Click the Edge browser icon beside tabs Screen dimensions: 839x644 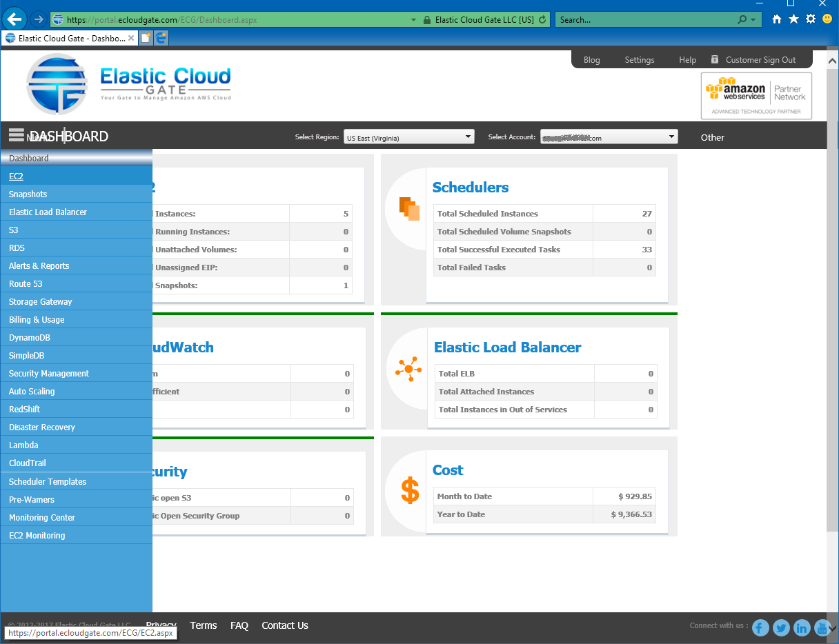coord(161,39)
